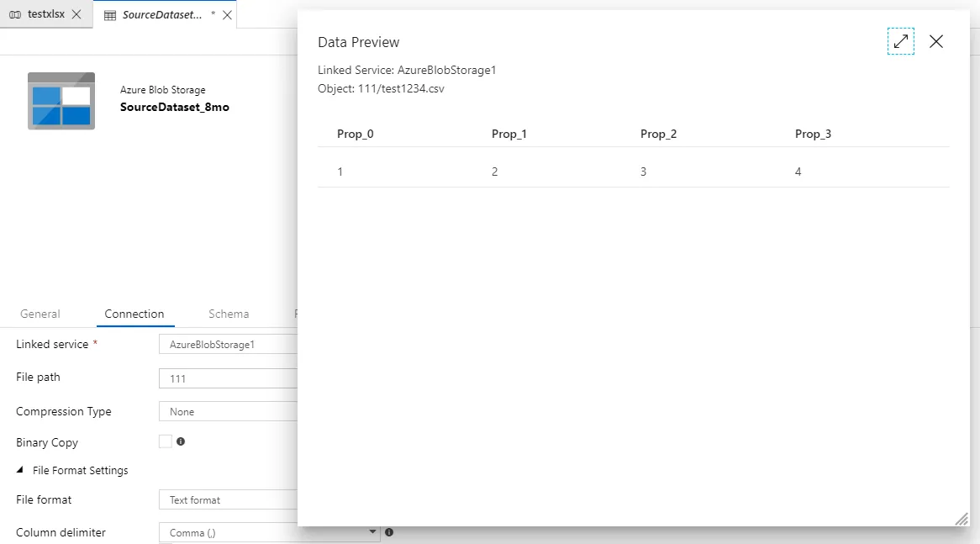The height and width of the screenshot is (544, 980).
Task: Close the Data Preview panel
Action: tap(936, 41)
